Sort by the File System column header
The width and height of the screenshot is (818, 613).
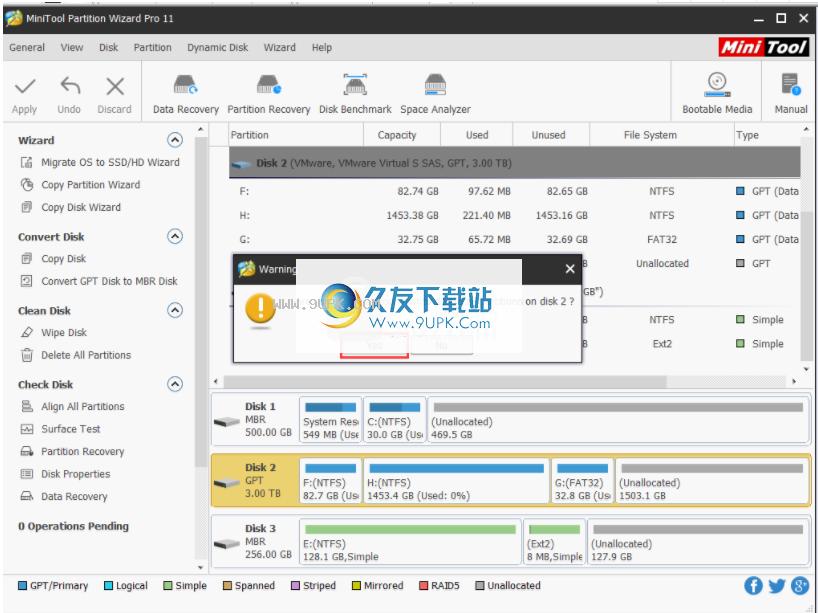pos(661,135)
